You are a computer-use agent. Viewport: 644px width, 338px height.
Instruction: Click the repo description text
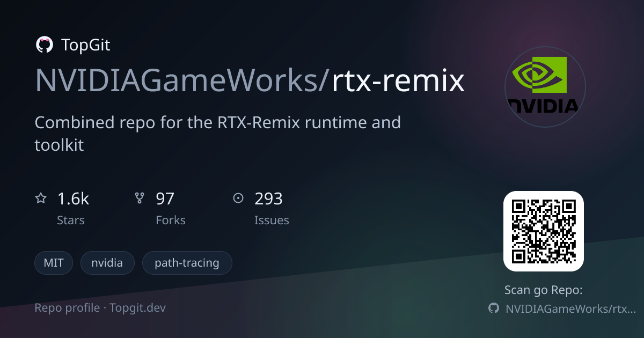point(218,134)
